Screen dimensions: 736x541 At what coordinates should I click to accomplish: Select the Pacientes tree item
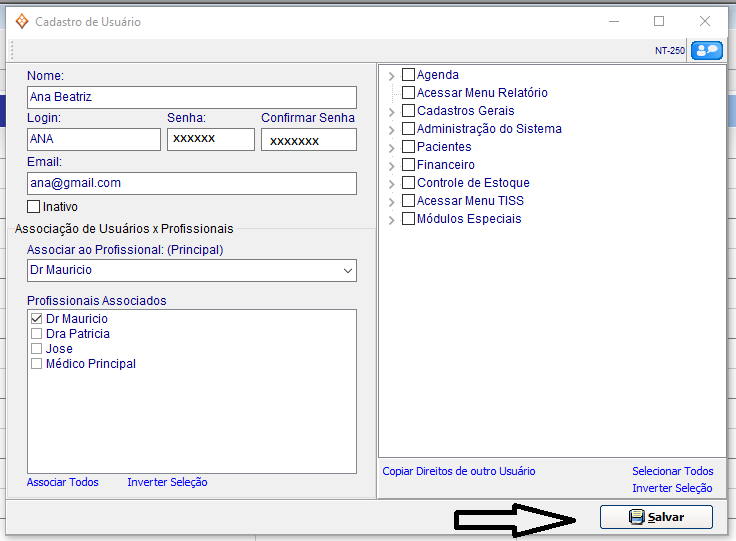point(443,147)
